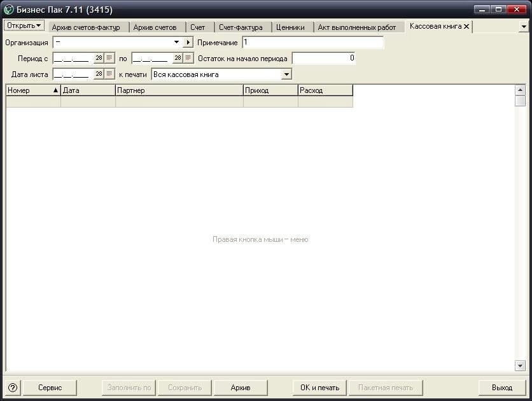
Task: Close the Бизнес Пак window
Action: pyautogui.click(x=517, y=9)
